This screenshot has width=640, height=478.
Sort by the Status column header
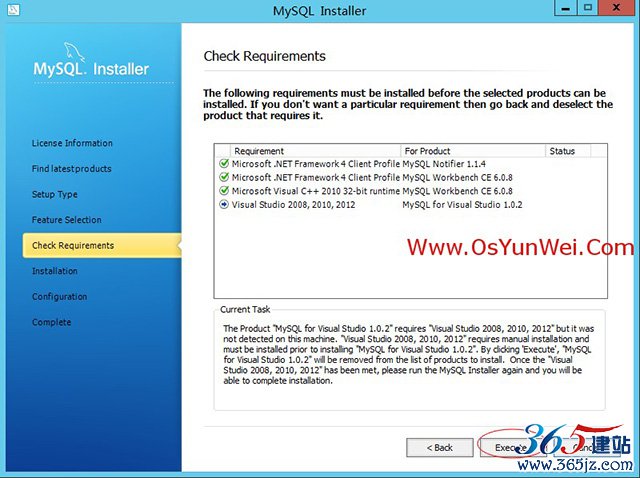[x=568, y=151]
